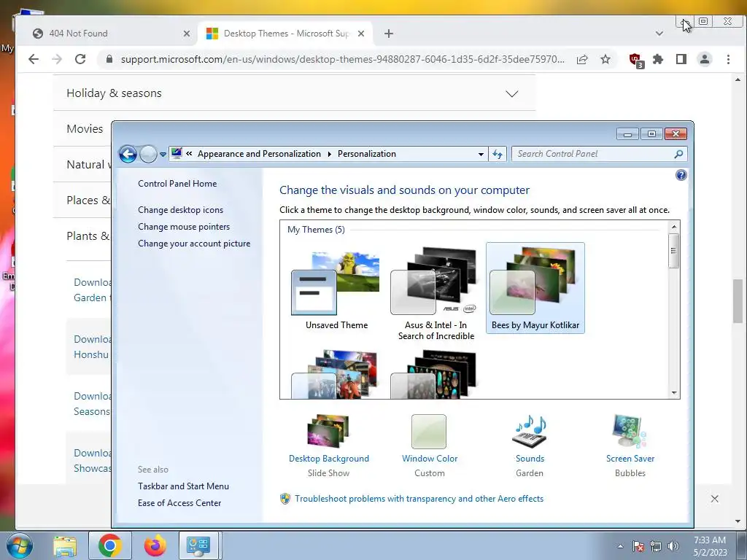
Task: Close the Desktop Themes tab
Action: [361, 34]
